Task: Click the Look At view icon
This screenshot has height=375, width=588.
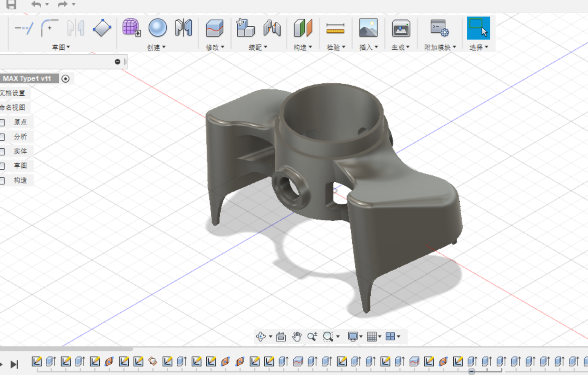Action: (x=281, y=337)
